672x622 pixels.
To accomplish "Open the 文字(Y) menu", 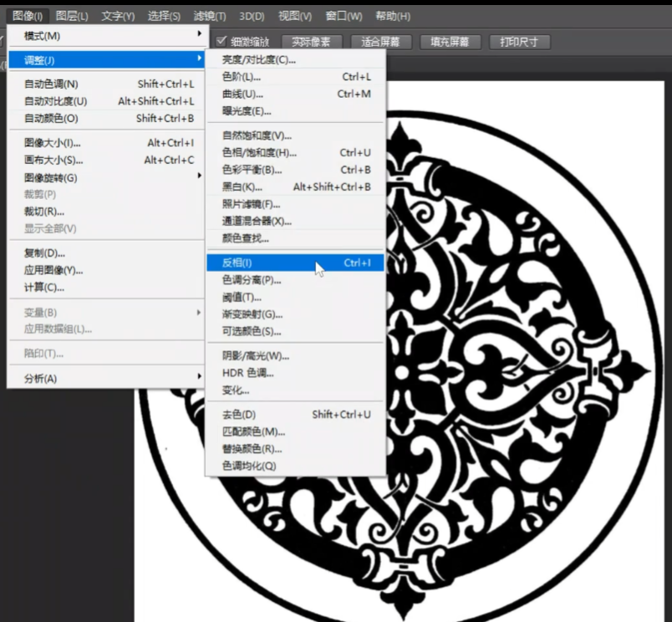I will pyautogui.click(x=118, y=16).
